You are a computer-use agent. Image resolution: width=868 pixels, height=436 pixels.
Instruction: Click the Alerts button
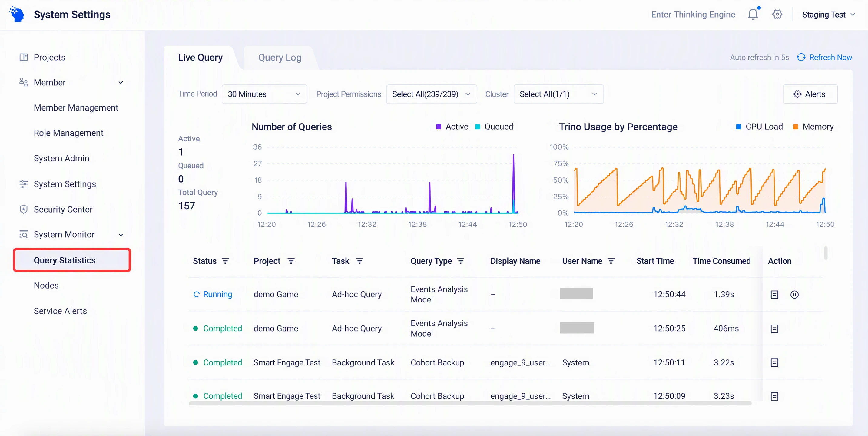(x=810, y=94)
